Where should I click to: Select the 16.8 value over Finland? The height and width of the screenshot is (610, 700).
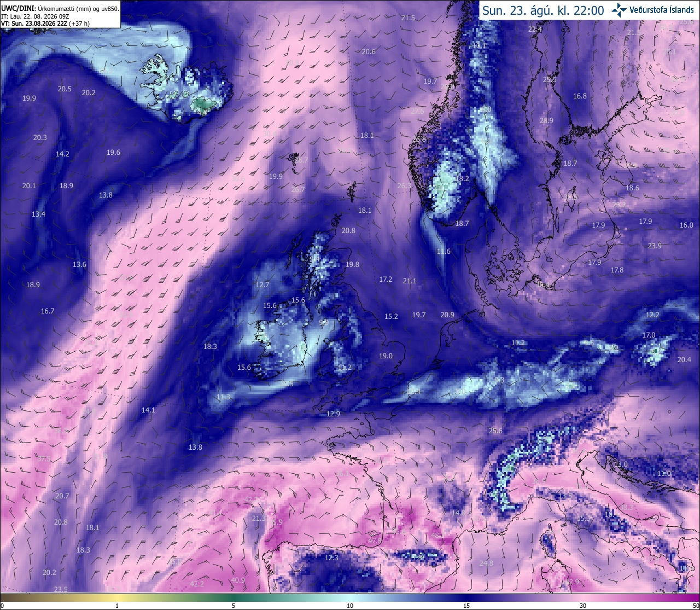580,96
